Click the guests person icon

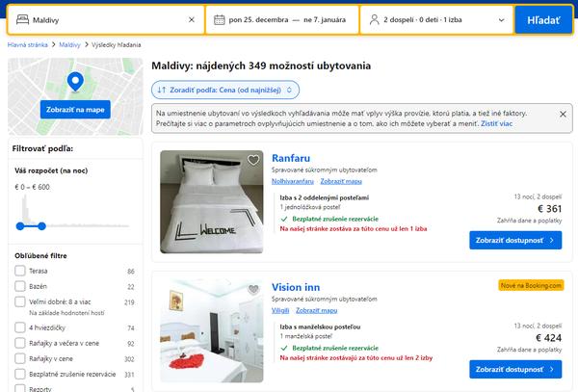pos(373,19)
